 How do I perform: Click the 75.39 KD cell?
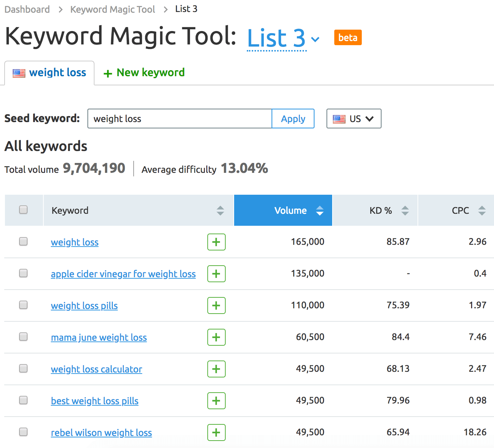coord(398,305)
